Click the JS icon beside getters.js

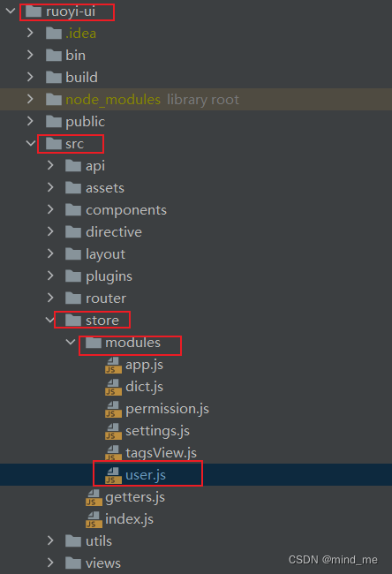click(x=94, y=497)
